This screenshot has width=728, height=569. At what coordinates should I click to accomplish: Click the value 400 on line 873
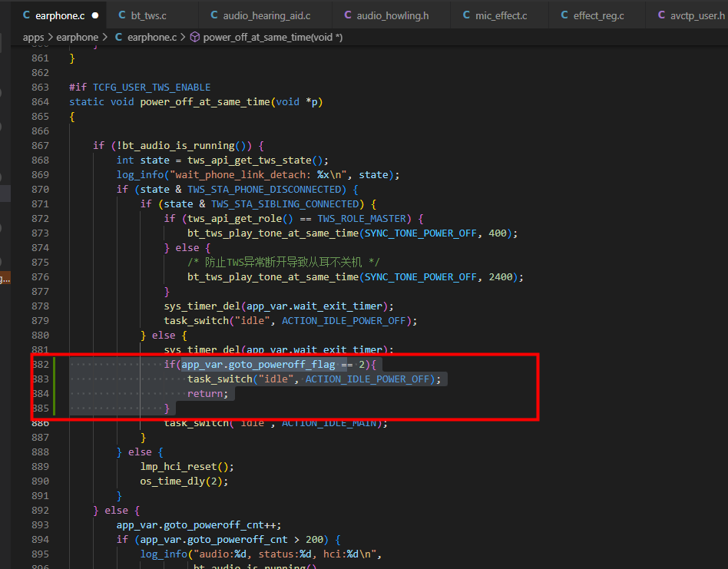pos(498,233)
